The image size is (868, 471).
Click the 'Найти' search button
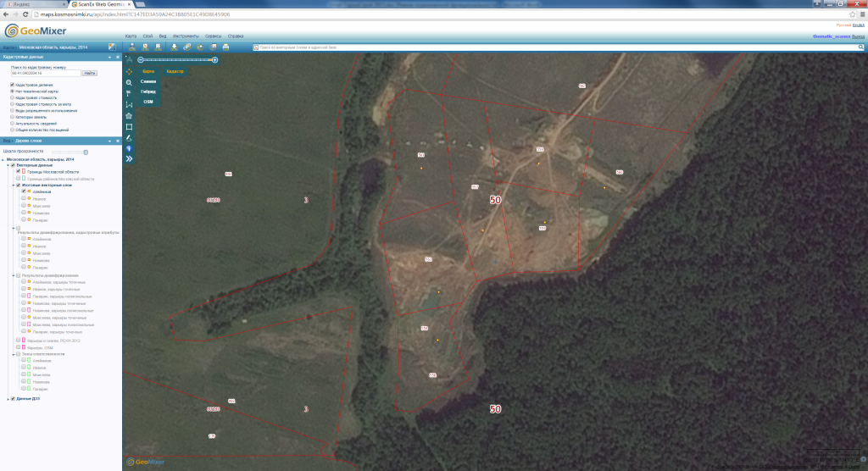(x=90, y=74)
